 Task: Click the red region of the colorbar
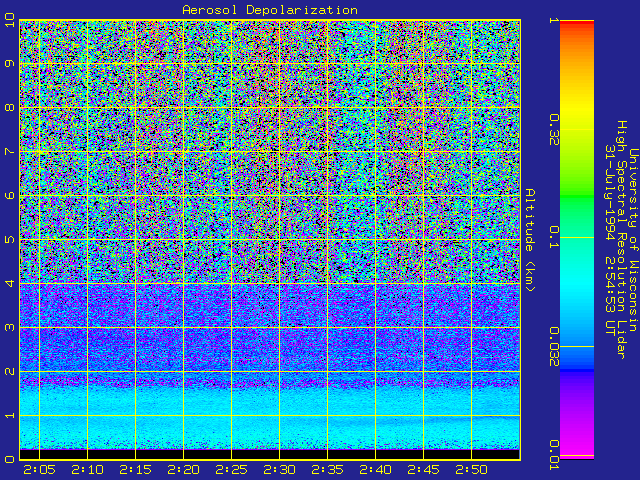pyautogui.click(x=577, y=24)
